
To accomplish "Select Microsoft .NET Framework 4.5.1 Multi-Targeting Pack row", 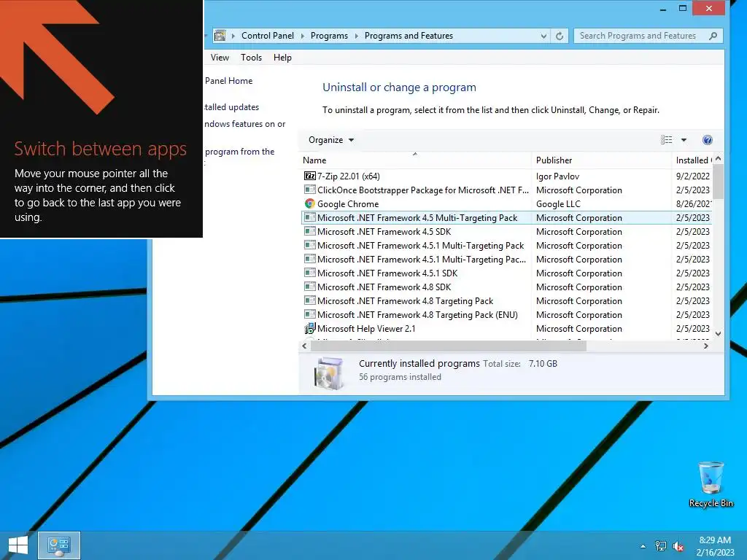I will coord(507,246).
